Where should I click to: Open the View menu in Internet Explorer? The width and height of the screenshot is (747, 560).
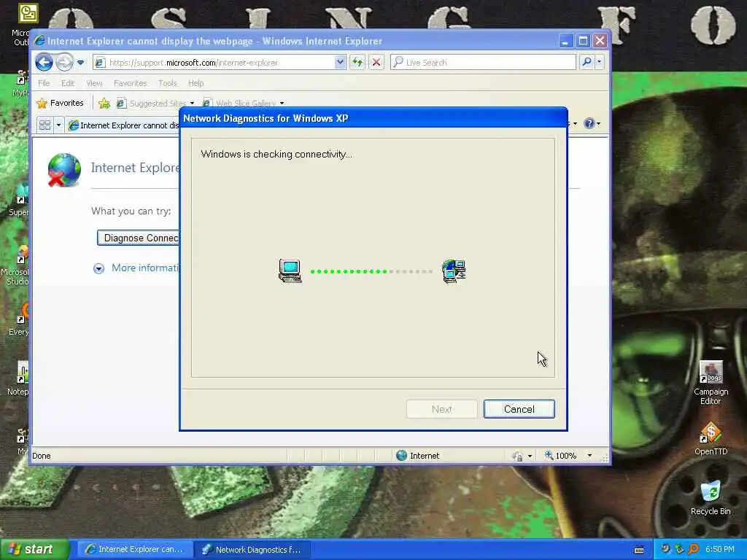94,83
